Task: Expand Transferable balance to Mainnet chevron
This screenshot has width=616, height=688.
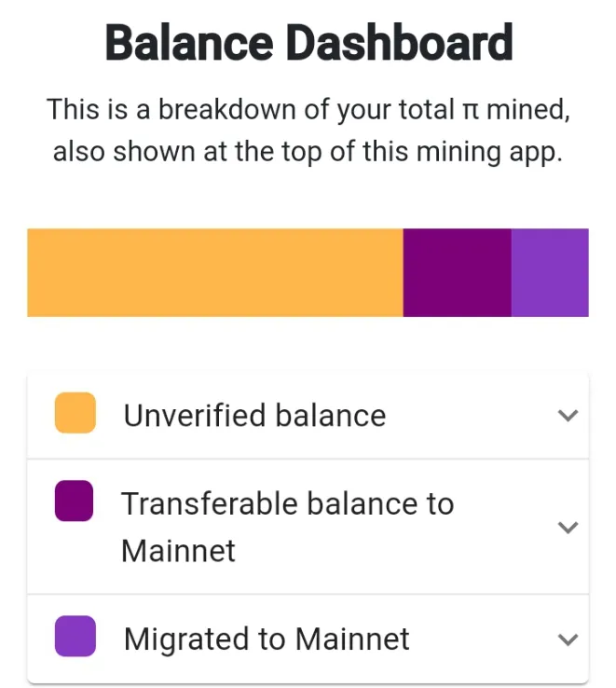Action: [568, 527]
